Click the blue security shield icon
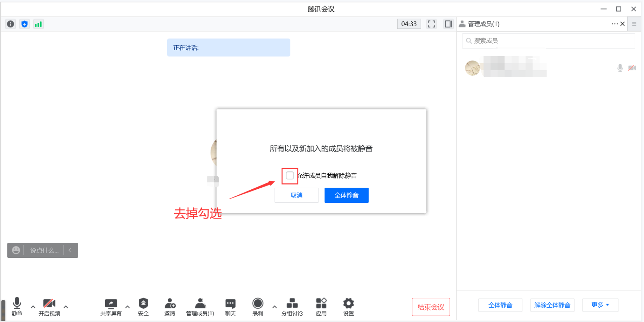The image size is (644, 322). tap(24, 24)
